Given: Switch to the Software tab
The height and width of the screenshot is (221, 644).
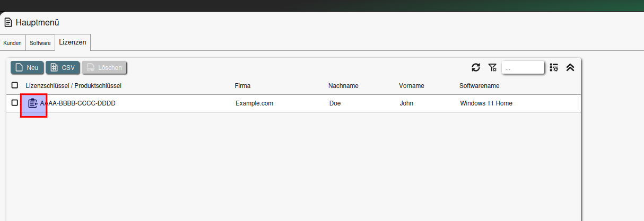Looking at the screenshot, I should (40, 43).
